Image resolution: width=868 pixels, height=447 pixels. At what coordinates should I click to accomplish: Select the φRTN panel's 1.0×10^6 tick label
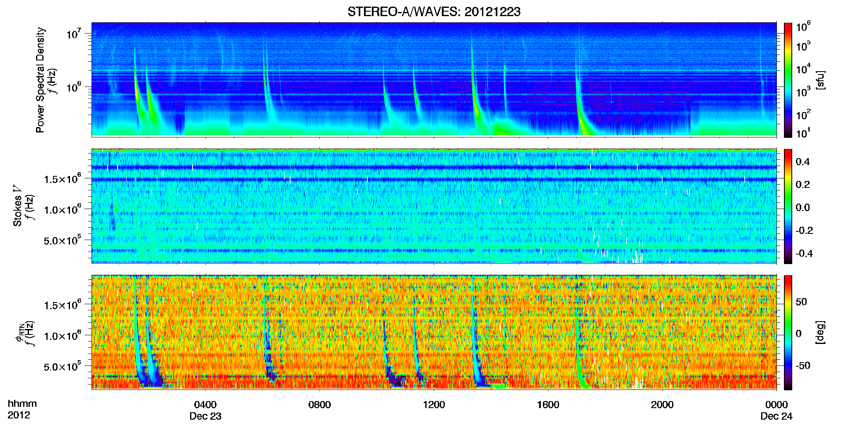coord(63,335)
